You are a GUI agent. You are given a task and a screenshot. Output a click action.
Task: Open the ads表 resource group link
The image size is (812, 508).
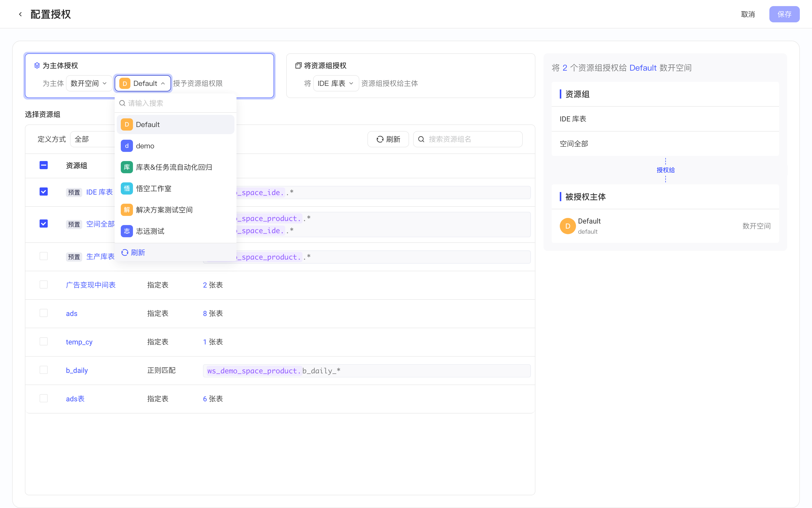pyautogui.click(x=75, y=399)
